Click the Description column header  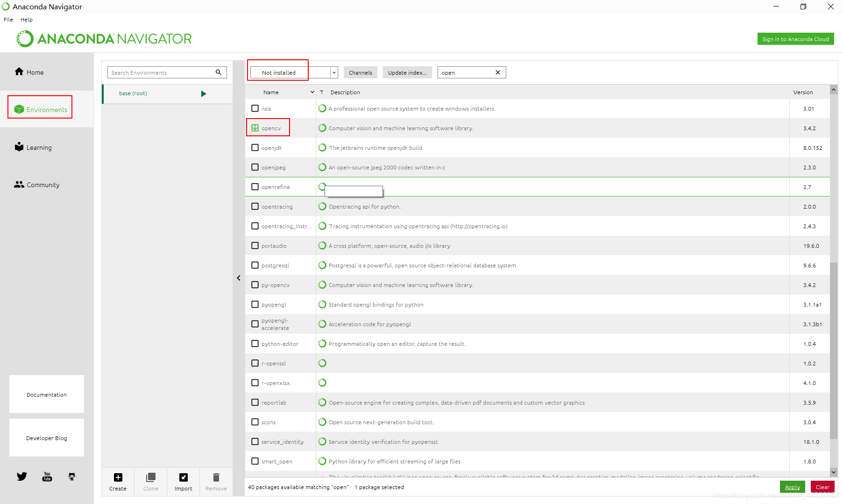pyautogui.click(x=345, y=92)
